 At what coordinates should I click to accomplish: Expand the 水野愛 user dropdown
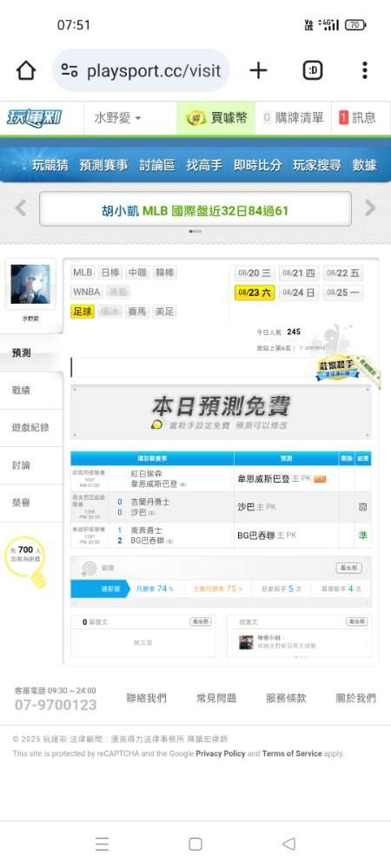(117, 118)
